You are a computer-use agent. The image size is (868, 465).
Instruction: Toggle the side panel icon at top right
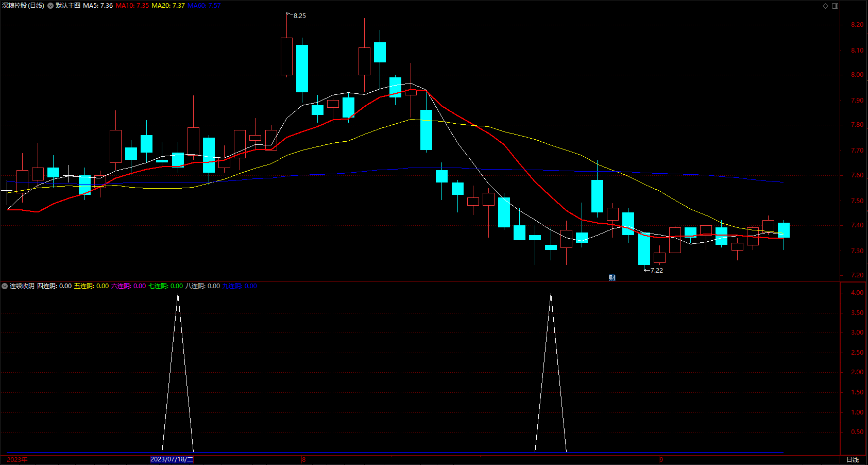point(835,6)
